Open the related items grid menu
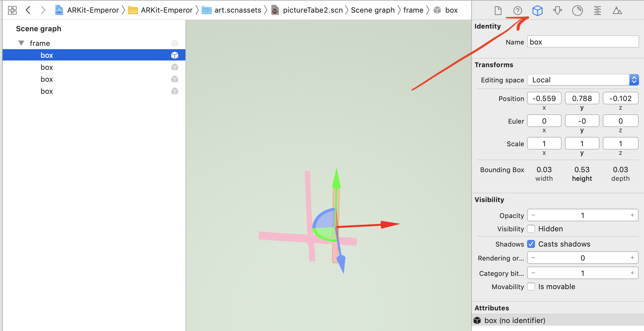Screen dimensions: 644x331 [x=12, y=10]
